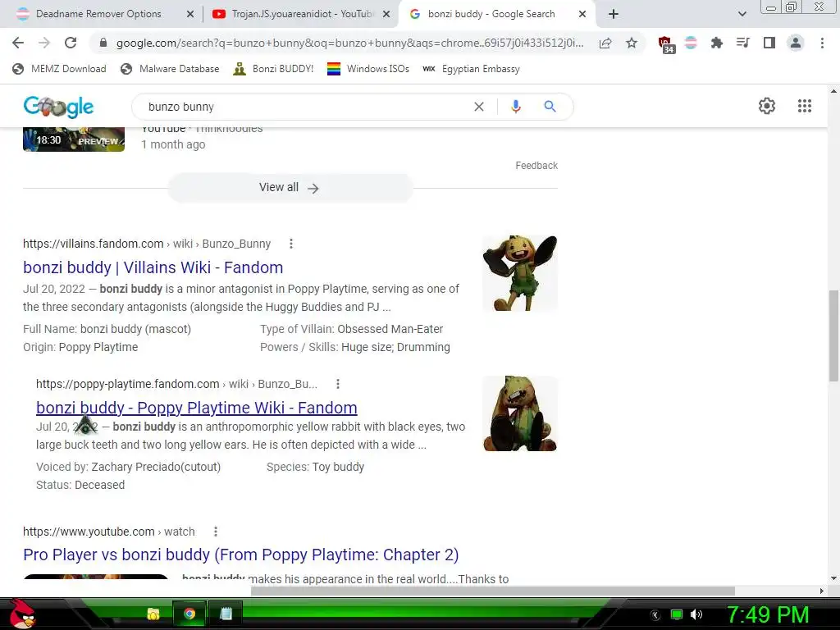Select the bonzi buddy Google Search tab
840x630 pixels.
491,14
